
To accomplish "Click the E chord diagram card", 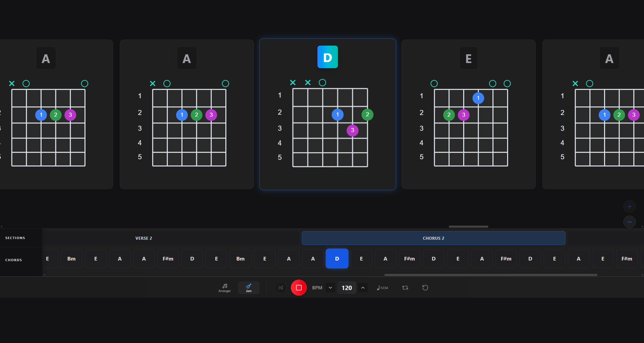I will point(469,114).
